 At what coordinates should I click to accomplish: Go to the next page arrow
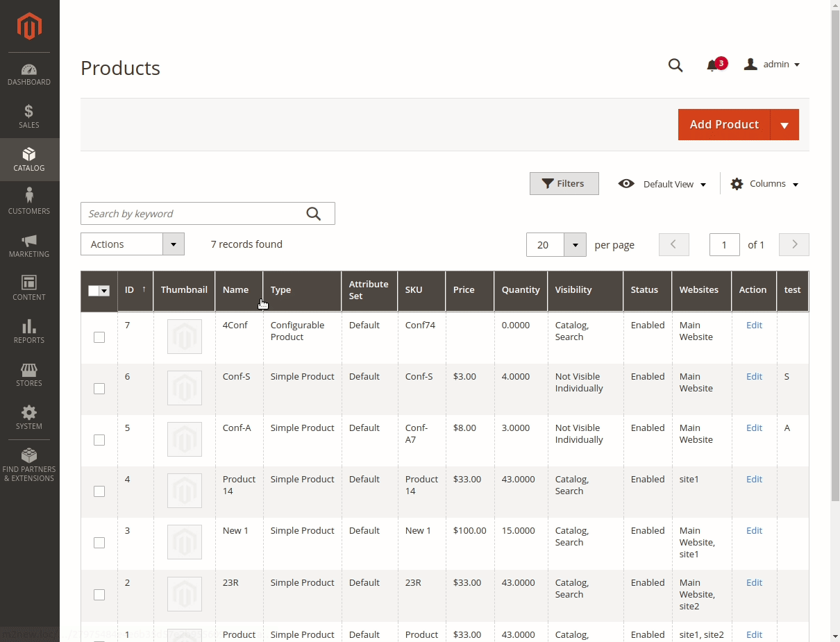(794, 244)
